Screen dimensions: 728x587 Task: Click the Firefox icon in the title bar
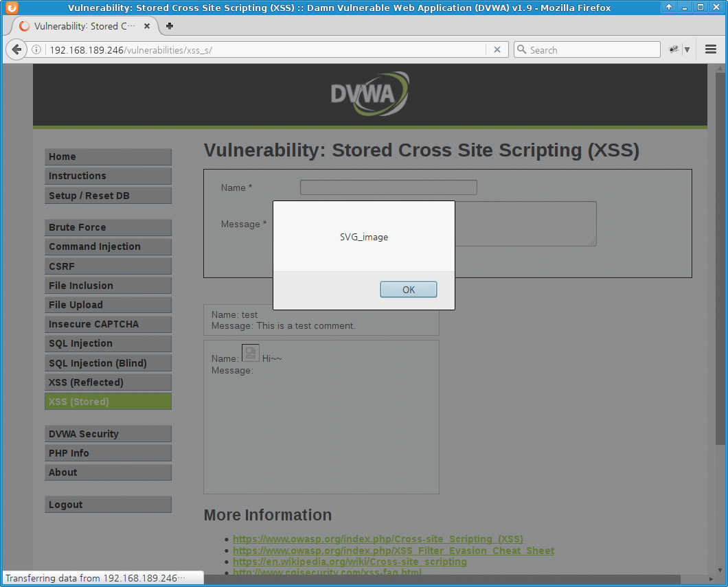[x=12, y=8]
